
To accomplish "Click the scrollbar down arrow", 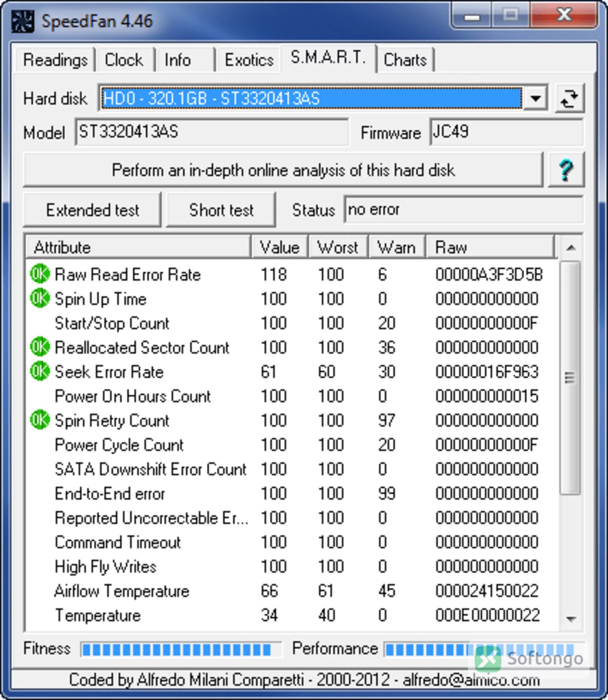I will 571,619.
